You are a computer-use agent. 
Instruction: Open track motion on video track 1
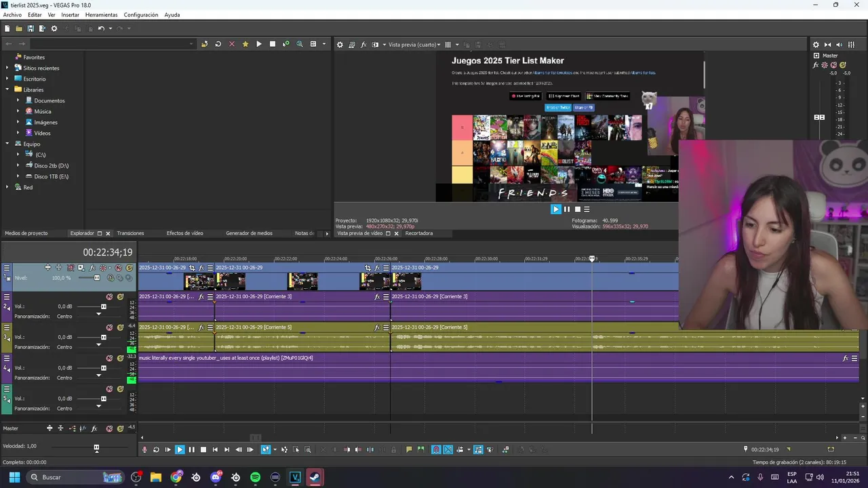(x=81, y=268)
